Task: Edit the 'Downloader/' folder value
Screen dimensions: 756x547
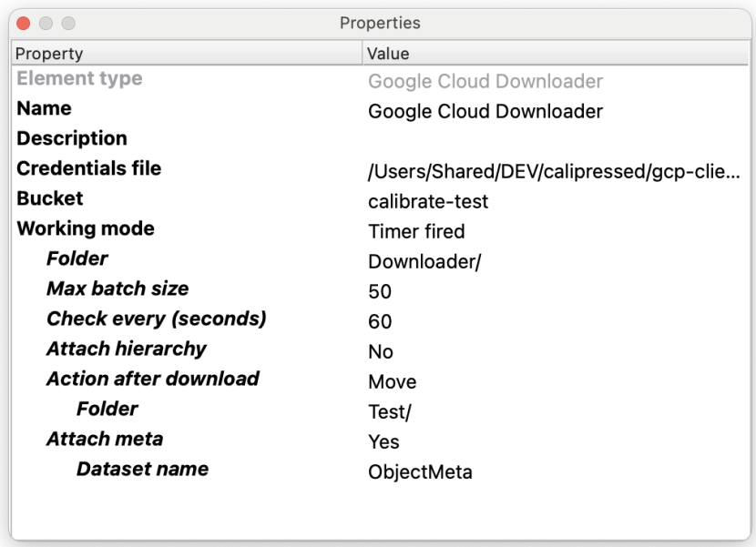Action: click(x=424, y=262)
